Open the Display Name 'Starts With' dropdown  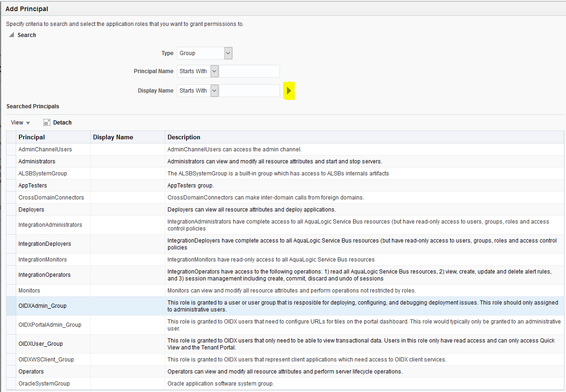click(213, 90)
